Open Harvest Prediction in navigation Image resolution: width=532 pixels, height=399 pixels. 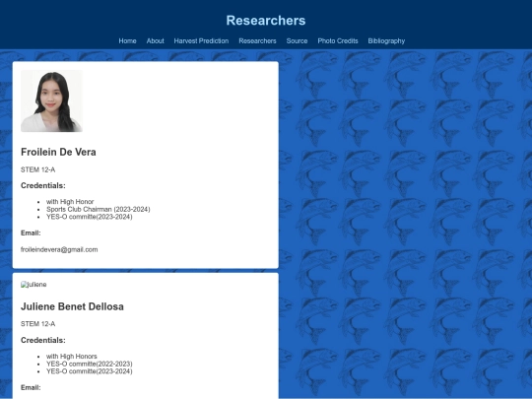(x=201, y=41)
